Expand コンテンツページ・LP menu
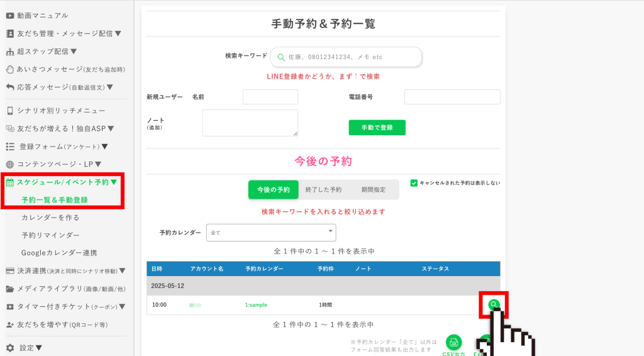Viewport: 644px width, 356px height. 59,164
